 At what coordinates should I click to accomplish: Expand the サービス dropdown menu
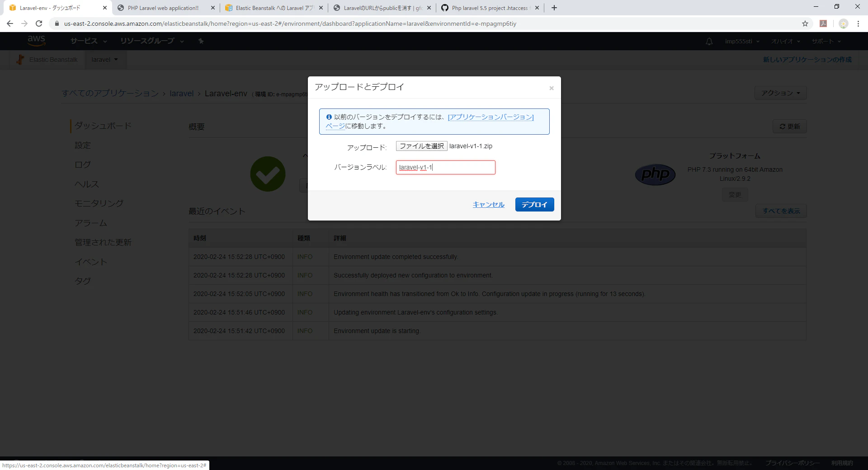tap(89, 41)
